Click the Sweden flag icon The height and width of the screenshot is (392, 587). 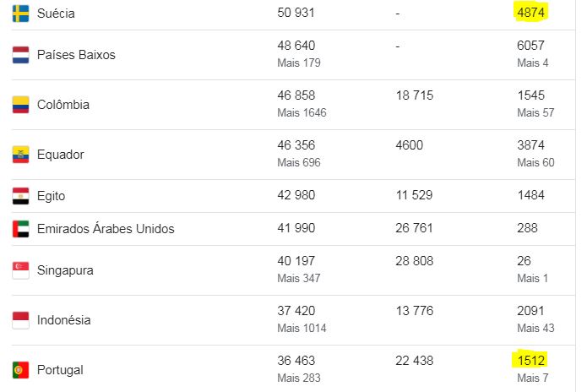tap(20, 14)
